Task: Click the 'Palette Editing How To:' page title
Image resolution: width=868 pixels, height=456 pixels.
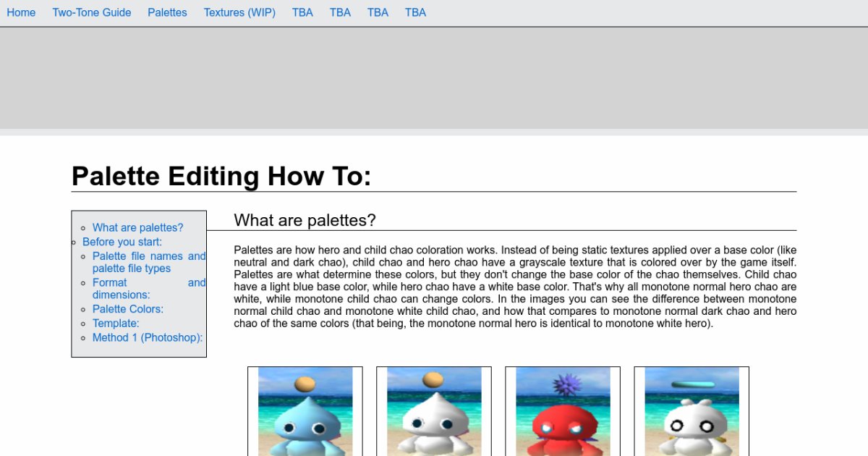Action: pos(221,176)
